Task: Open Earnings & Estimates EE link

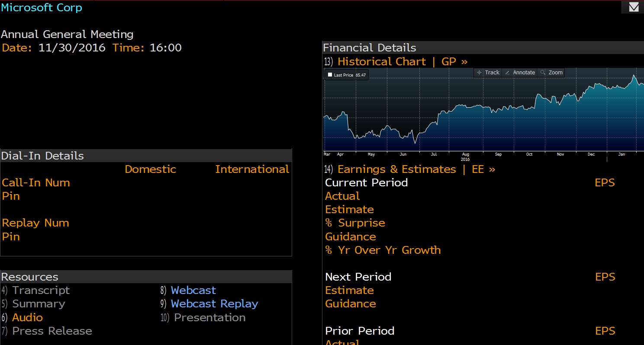Action: coord(416,169)
